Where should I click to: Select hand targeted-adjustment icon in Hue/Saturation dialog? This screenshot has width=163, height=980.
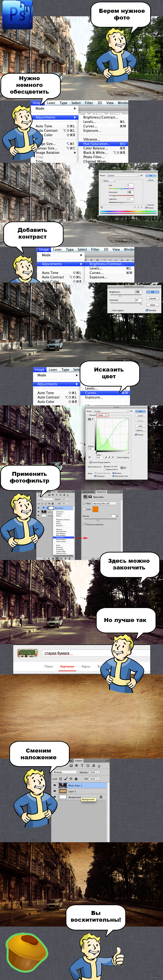(x=102, y=208)
